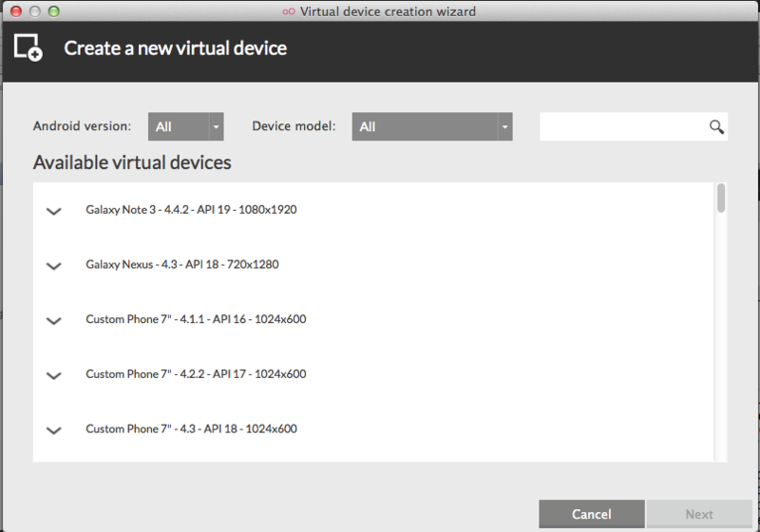Click the new virtual device icon in header
The image size is (760, 532).
click(28, 47)
